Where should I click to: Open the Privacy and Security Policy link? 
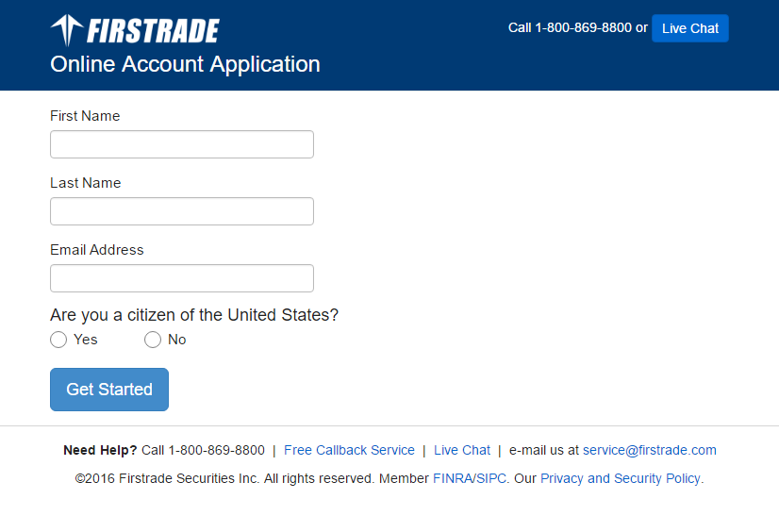(620, 478)
